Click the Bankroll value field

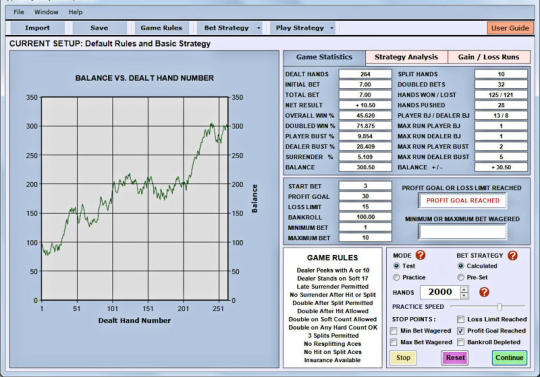[365, 217]
